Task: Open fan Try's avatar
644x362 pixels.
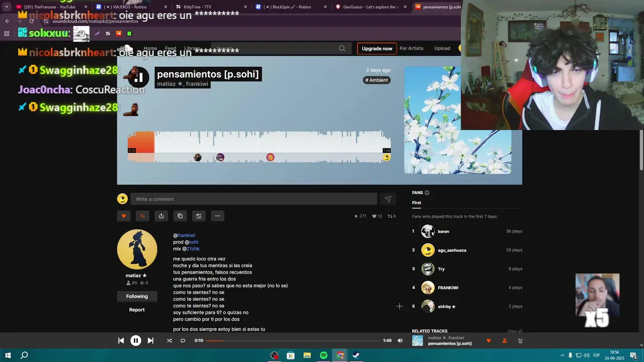Action: click(x=428, y=269)
